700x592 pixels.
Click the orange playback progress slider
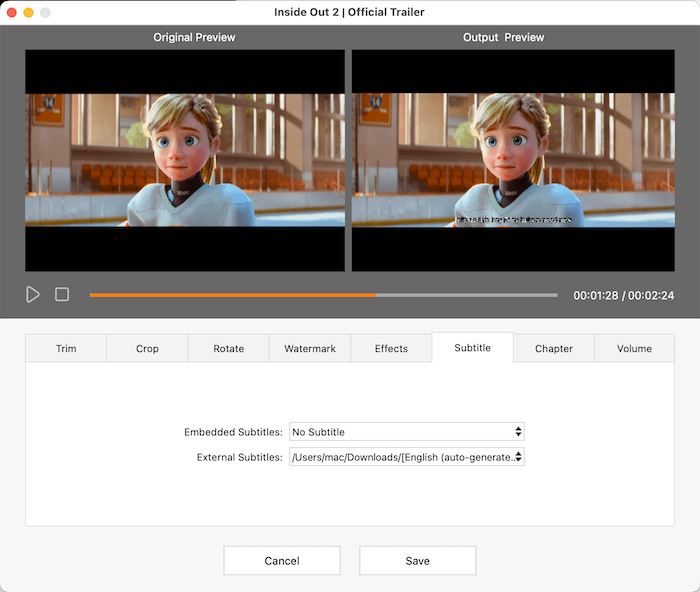click(323, 295)
